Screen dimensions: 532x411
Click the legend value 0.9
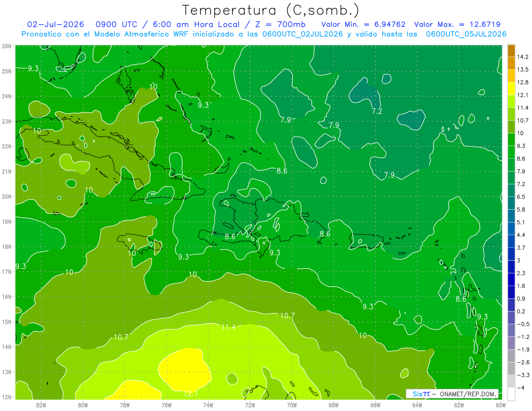tap(522, 299)
